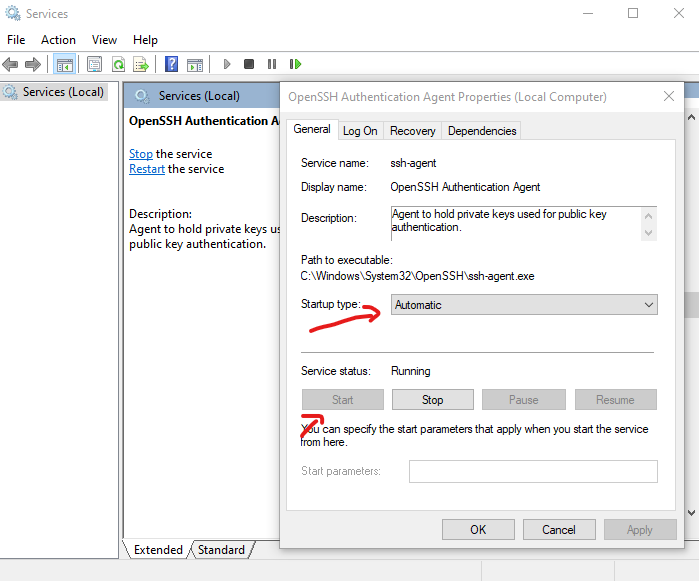Click the disabled Start button

point(342,400)
